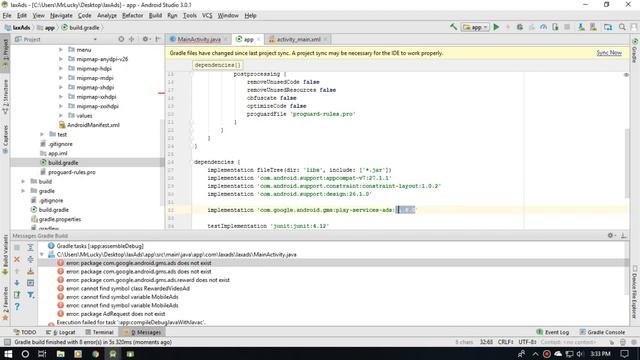Screen dimensions: 640x360
Task: Open the Android Profiler gauge icon
Action: pos(543,27)
